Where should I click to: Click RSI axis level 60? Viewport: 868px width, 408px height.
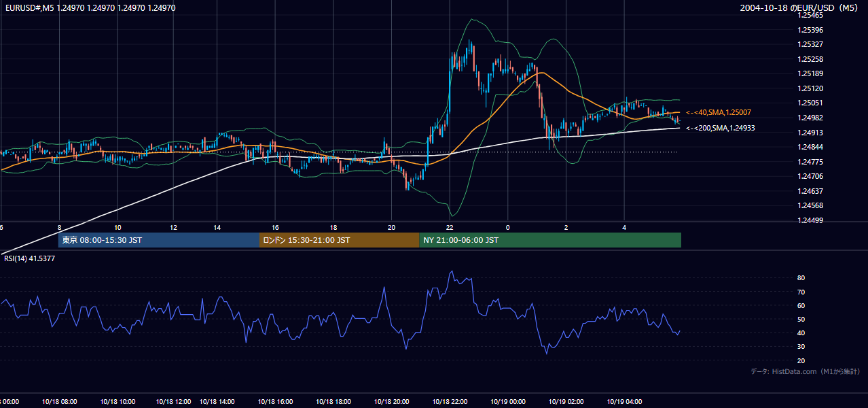point(801,305)
